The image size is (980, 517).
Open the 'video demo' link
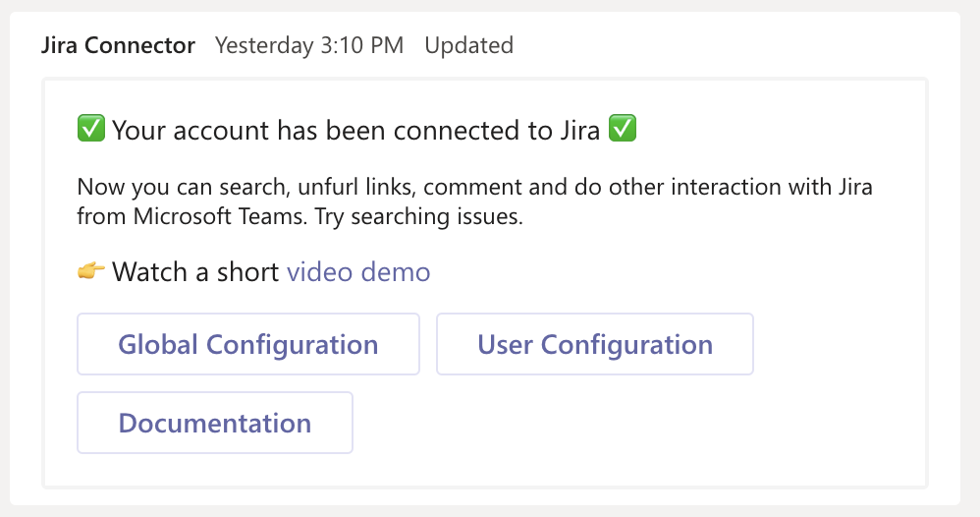tap(358, 271)
